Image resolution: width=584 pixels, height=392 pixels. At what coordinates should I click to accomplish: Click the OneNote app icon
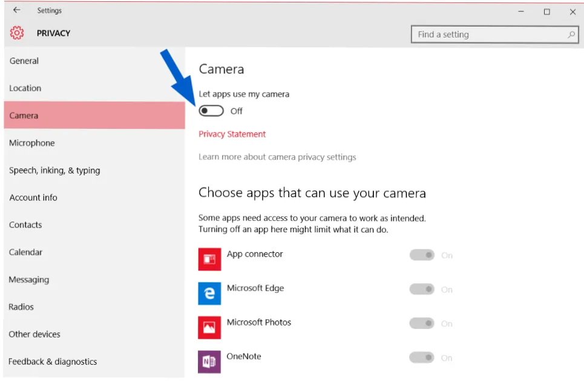(x=209, y=362)
